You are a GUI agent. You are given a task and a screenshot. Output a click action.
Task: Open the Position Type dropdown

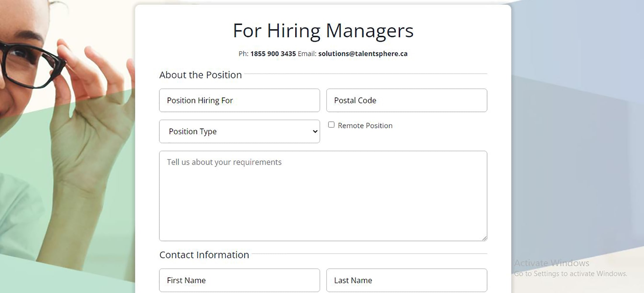tap(239, 132)
